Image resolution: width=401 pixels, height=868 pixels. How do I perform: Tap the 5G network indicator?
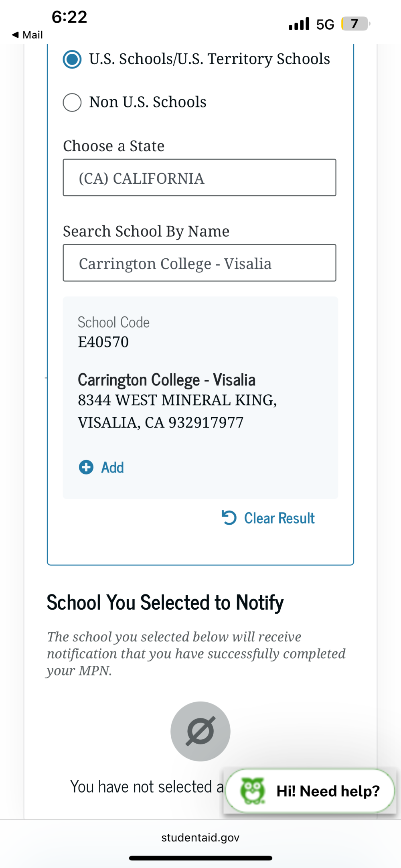coord(325,24)
